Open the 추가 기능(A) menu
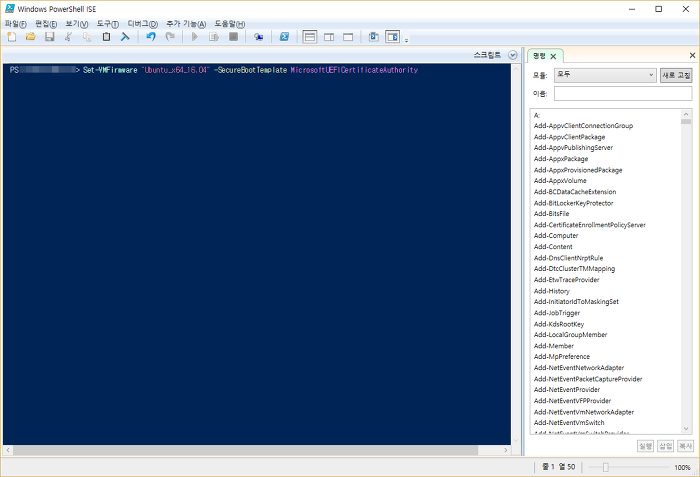The width and height of the screenshot is (700, 477). pos(186,24)
